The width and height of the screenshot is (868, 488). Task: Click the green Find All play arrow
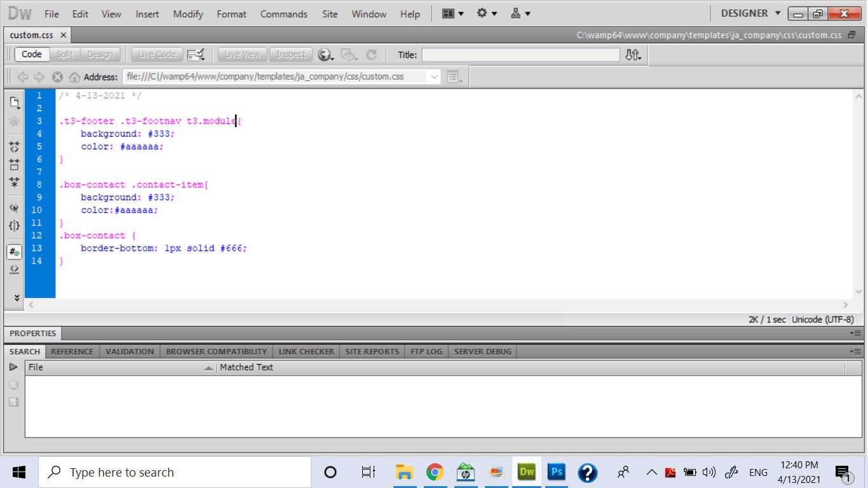coord(13,367)
